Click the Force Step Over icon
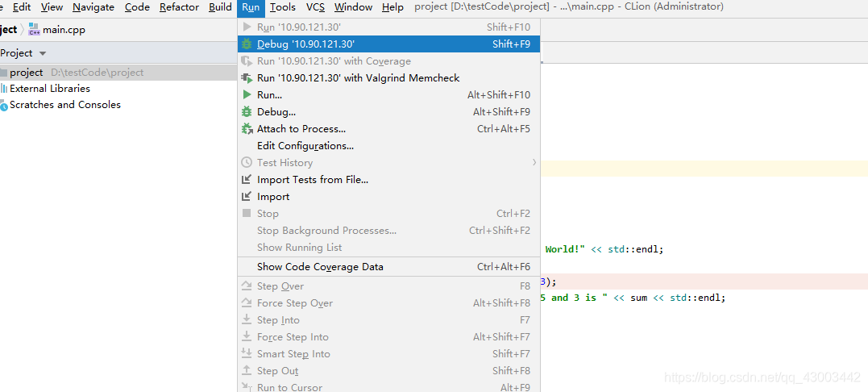Image resolution: width=868 pixels, height=392 pixels. 247,302
